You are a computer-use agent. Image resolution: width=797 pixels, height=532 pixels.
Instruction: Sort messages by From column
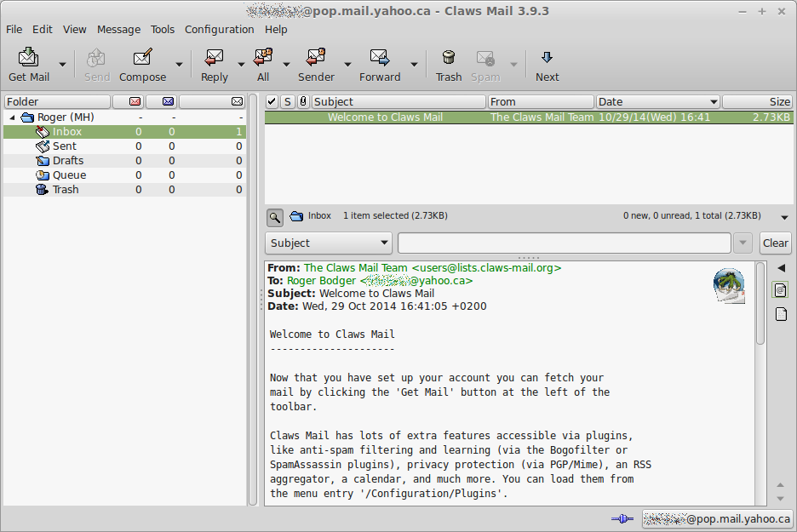pyautogui.click(x=541, y=101)
